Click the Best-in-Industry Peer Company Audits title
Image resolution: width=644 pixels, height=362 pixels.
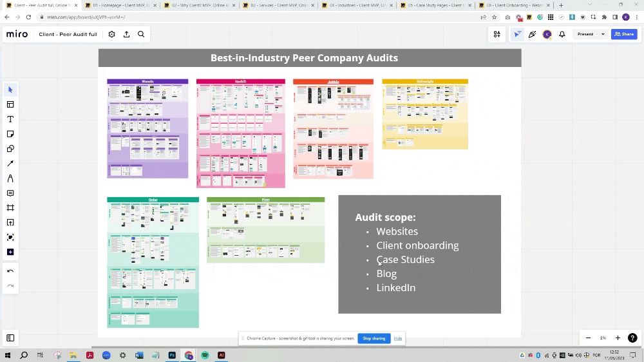[x=305, y=58]
